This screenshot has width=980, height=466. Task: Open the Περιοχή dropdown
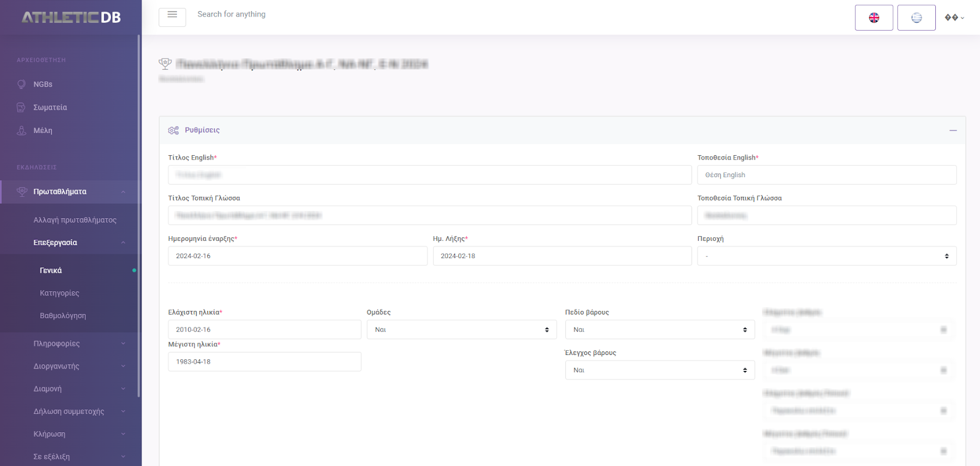(826, 256)
